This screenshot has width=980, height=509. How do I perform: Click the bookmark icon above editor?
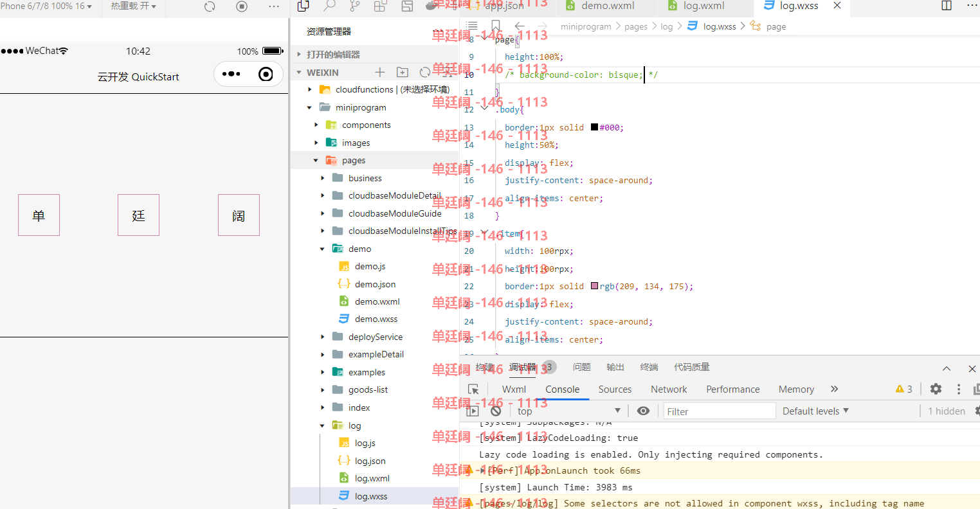(x=496, y=26)
